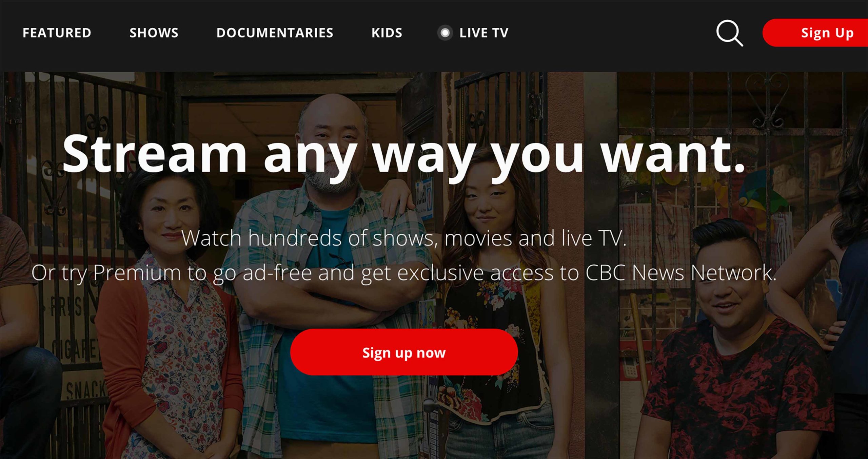This screenshot has height=459, width=868.
Task: Click the Watch hundreds of shows text line
Action: pyautogui.click(x=404, y=238)
